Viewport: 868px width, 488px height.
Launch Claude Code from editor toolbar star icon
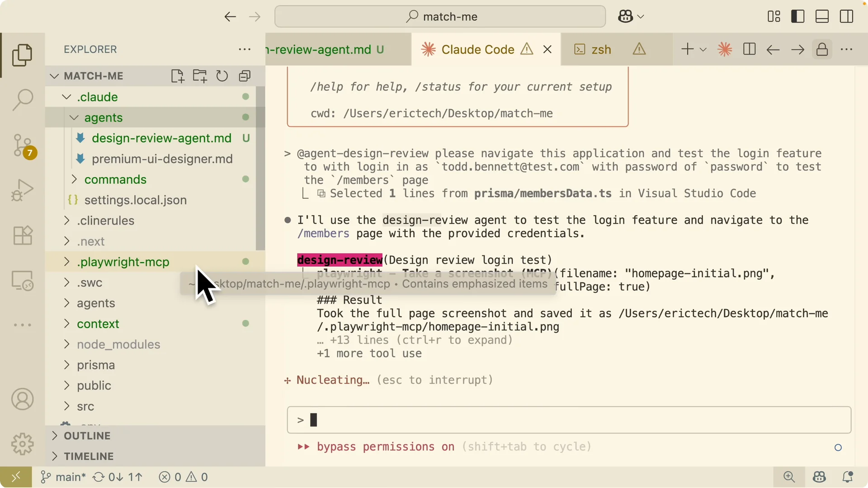pos(725,49)
